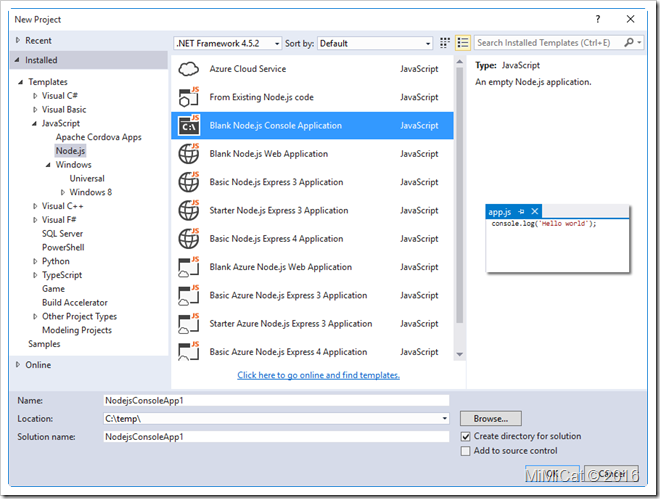Image resolution: width=660 pixels, height=499 pixels.
Task: Click the template list scroll down arrow
Action: [460, 355]
